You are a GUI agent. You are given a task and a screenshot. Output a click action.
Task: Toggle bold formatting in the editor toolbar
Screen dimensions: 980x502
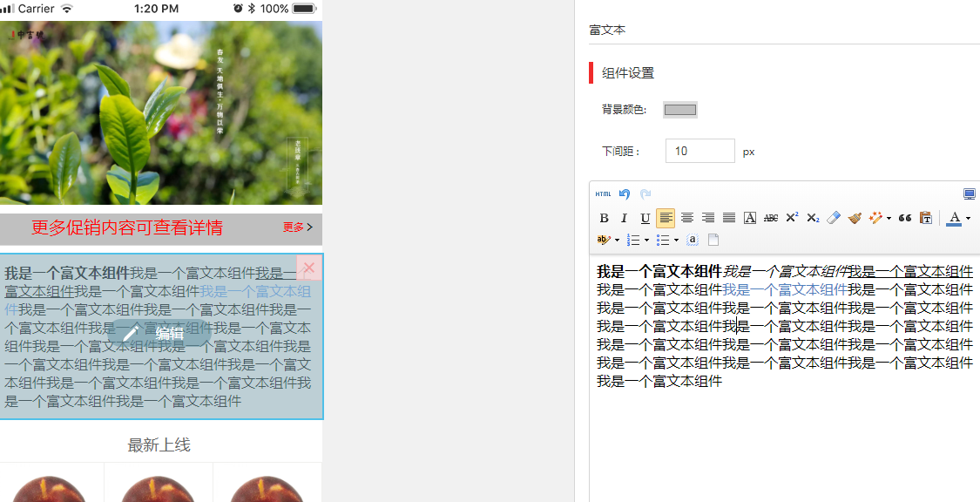(604, 218)
